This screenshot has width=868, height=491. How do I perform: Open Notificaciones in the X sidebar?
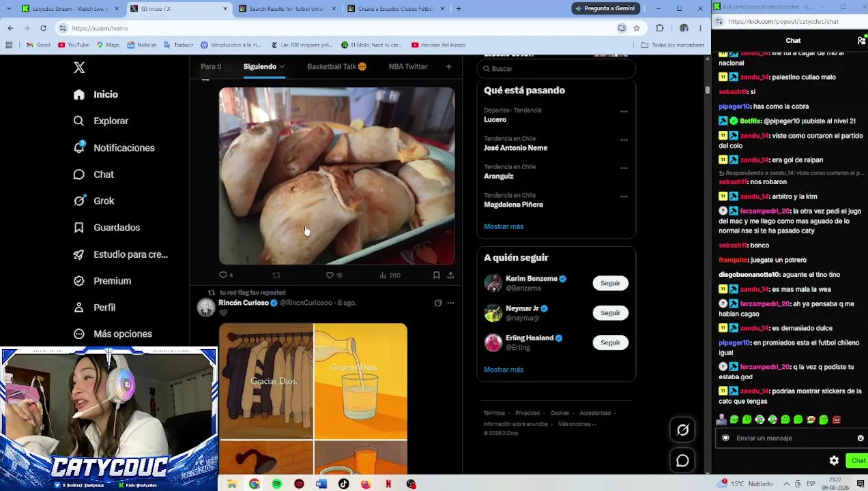tap(114, 148)
